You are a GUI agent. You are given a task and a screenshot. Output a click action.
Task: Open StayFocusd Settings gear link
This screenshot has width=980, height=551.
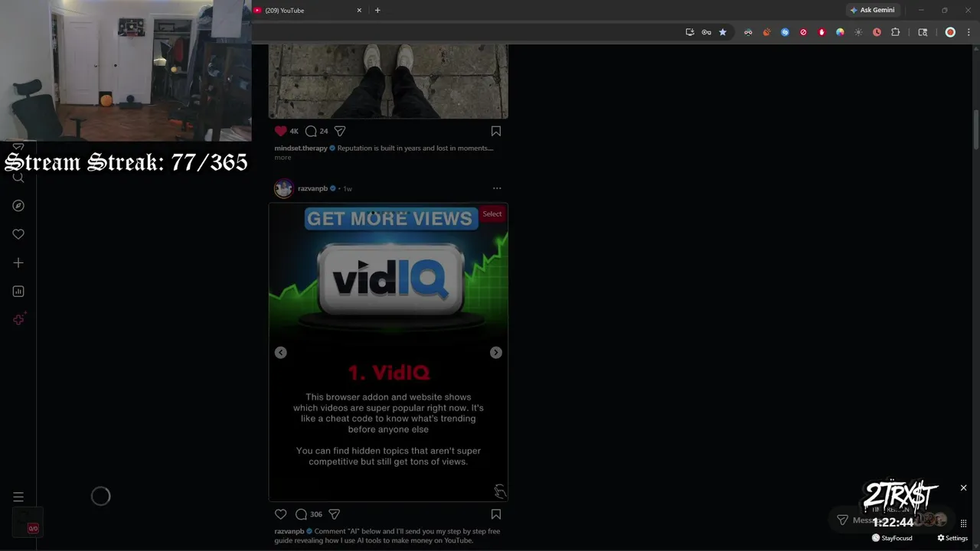tap(952, 538)
